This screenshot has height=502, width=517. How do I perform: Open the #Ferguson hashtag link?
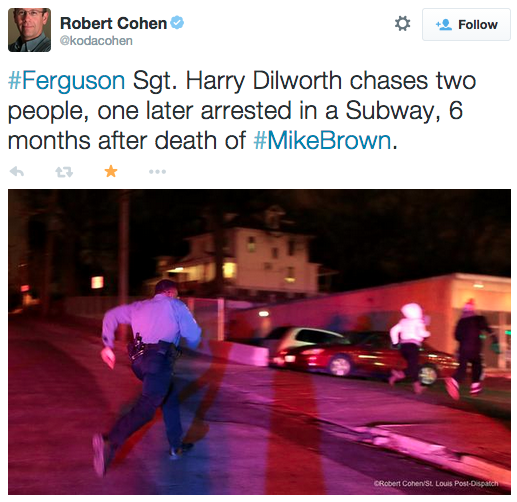[x=67, y=81]
